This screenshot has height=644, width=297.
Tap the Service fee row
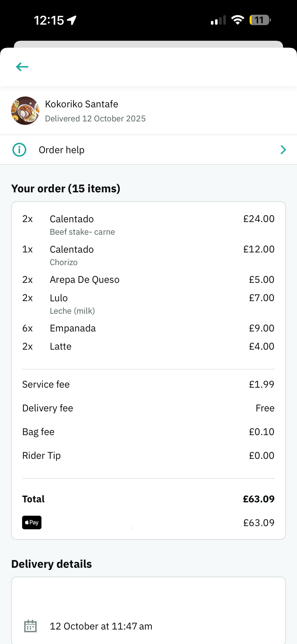[148, 384]
